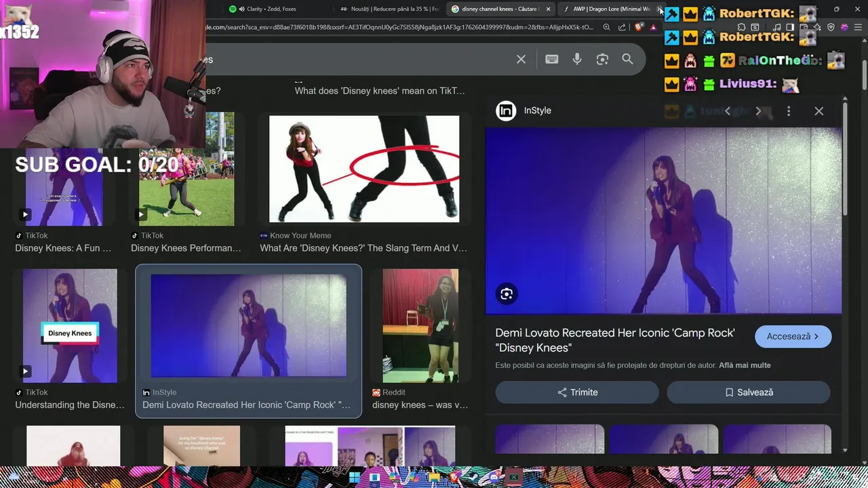This screenshot has width=868, height=488.
Task: Click the music note icon in browser toolbar
Action: pyautogui.click(x=776, y=27)
